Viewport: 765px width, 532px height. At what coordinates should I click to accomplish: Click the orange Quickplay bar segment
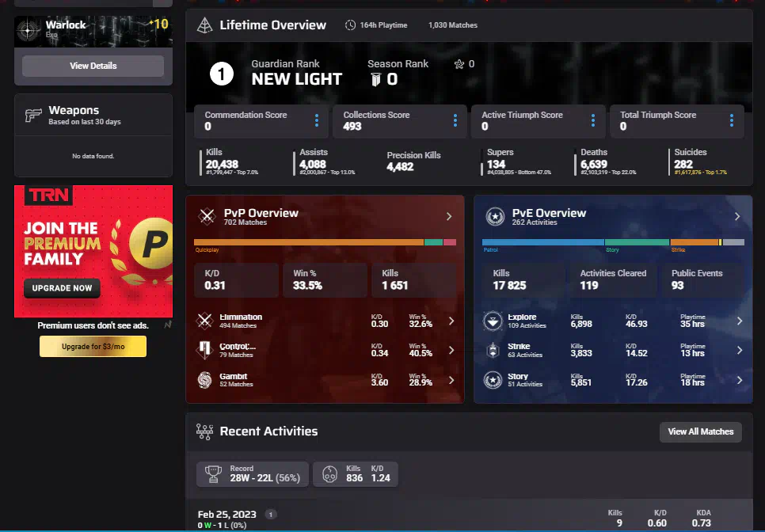point(308,242)
